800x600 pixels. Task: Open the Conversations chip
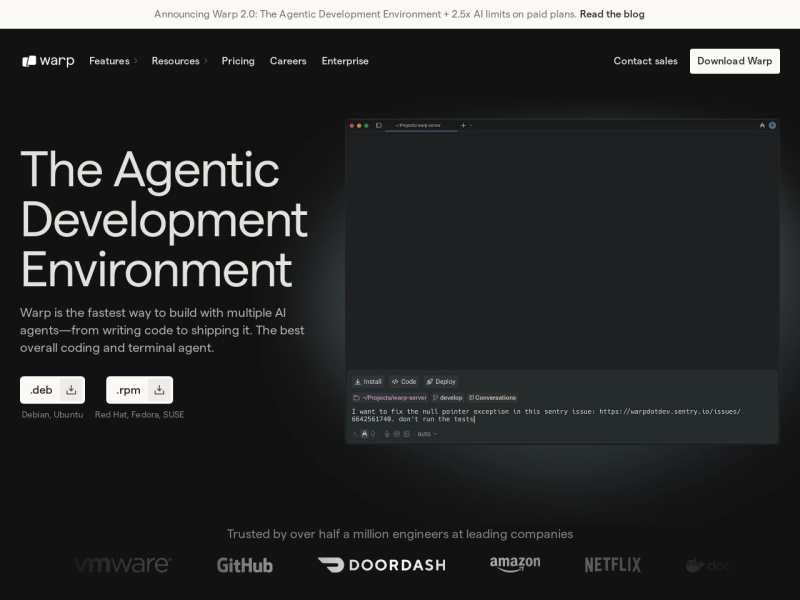click(492, 397)
